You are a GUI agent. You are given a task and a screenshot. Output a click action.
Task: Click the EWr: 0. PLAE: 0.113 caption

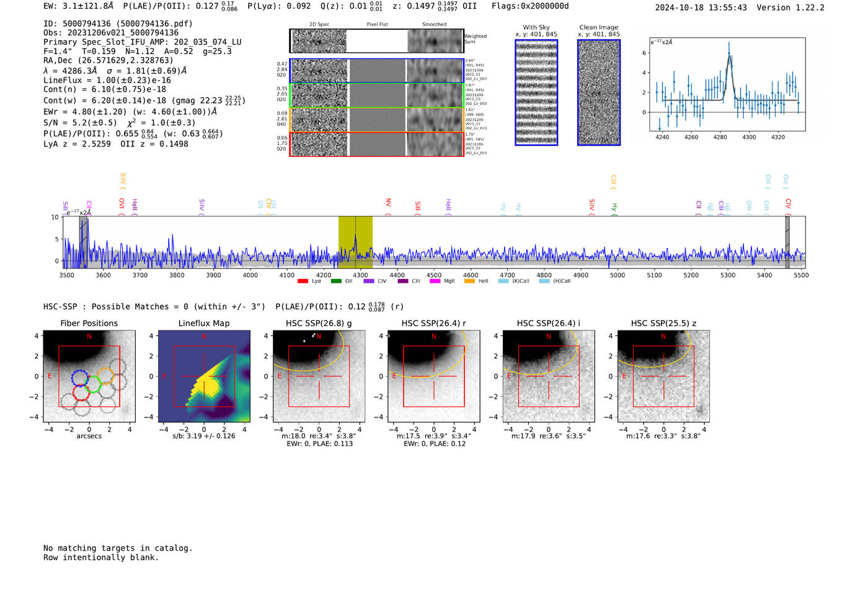click(319, 443)
